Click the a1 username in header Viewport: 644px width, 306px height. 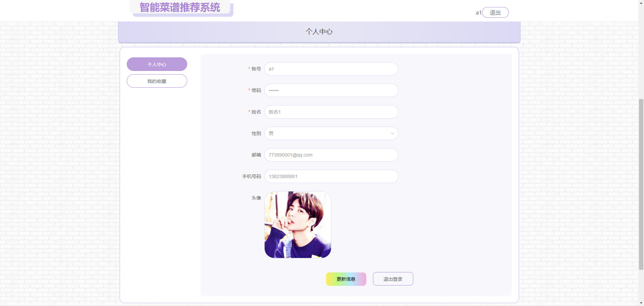pos(479,13)
